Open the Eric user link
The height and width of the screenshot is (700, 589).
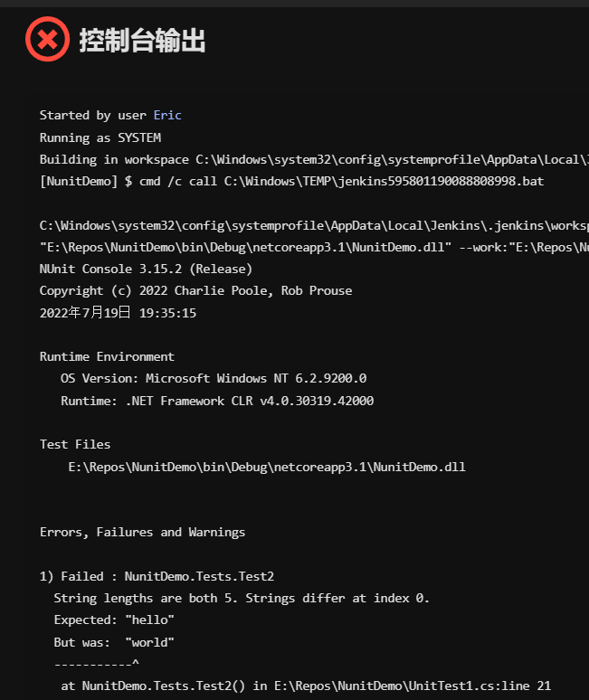click(167, 115)
